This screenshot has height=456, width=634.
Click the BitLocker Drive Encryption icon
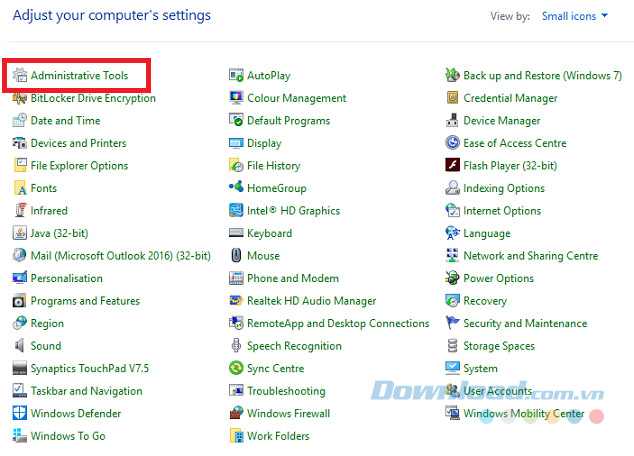pyautogui.click(x=19, y=98)
